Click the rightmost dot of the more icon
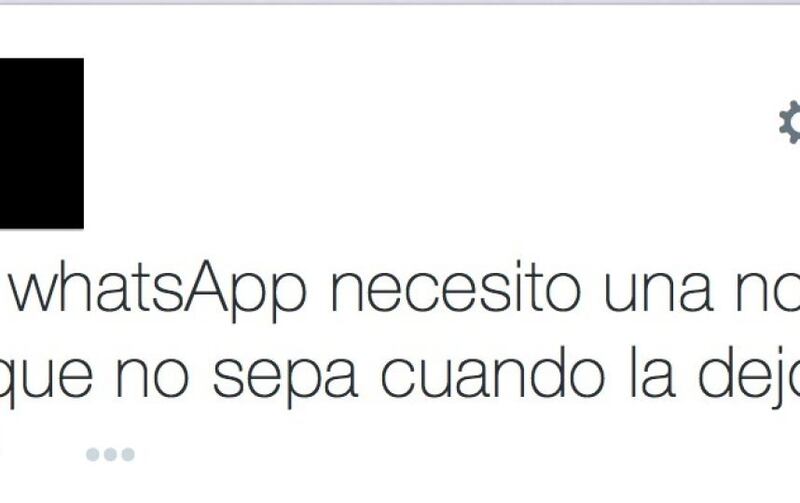 (x=128, y=454)
